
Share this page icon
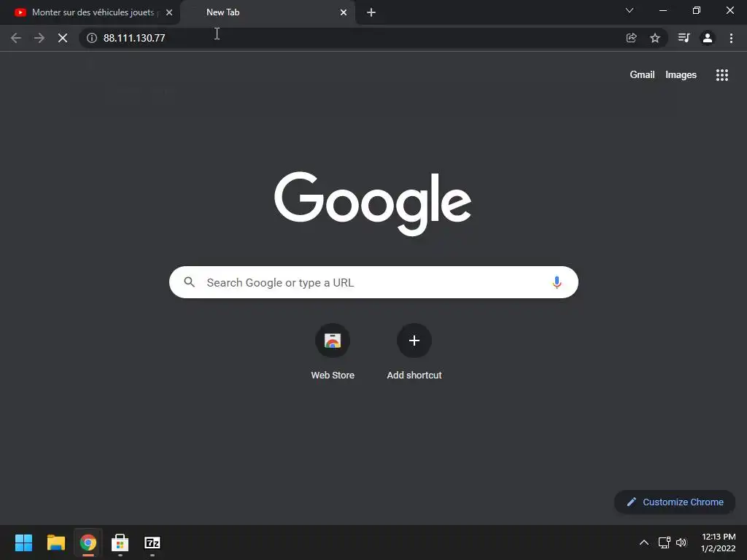click(x=631, y=38)
